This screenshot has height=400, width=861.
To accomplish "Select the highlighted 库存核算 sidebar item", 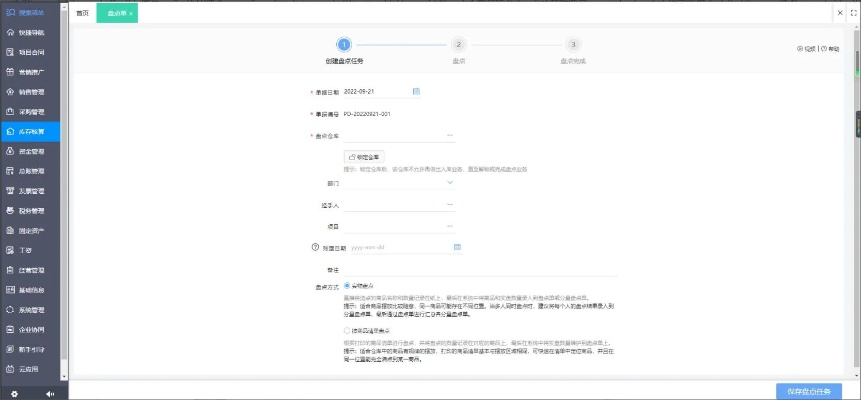I will click(30, 131).
